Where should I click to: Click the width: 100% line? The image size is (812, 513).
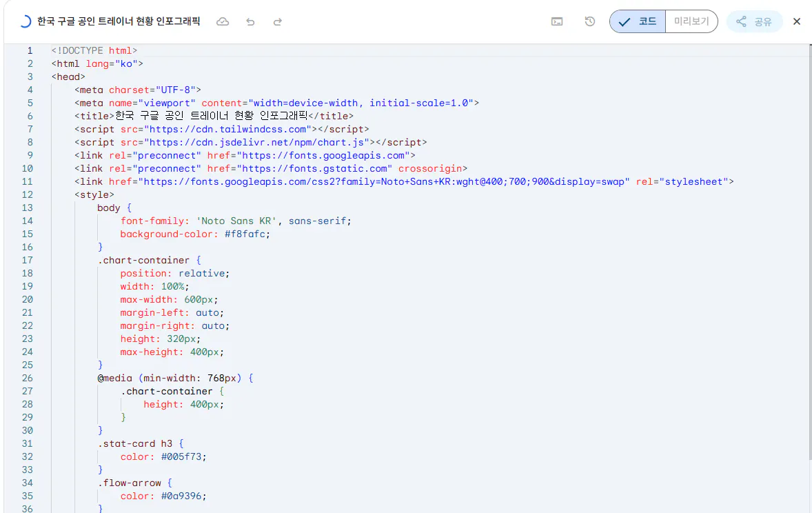155,286
